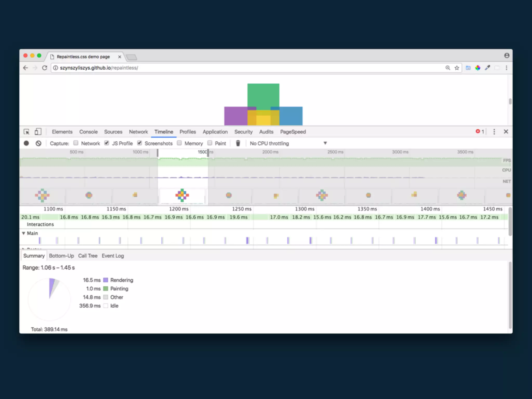Collapse the Main thread section
Viewport: 532px width, 399px height.
point(24,233)
